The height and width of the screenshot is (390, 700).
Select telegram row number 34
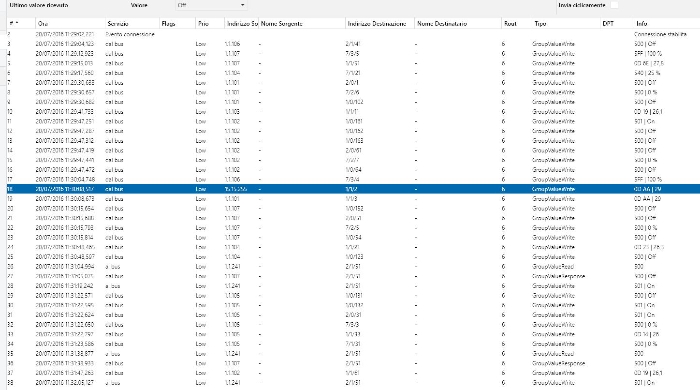pyautogui.click(x=353, y=344)
